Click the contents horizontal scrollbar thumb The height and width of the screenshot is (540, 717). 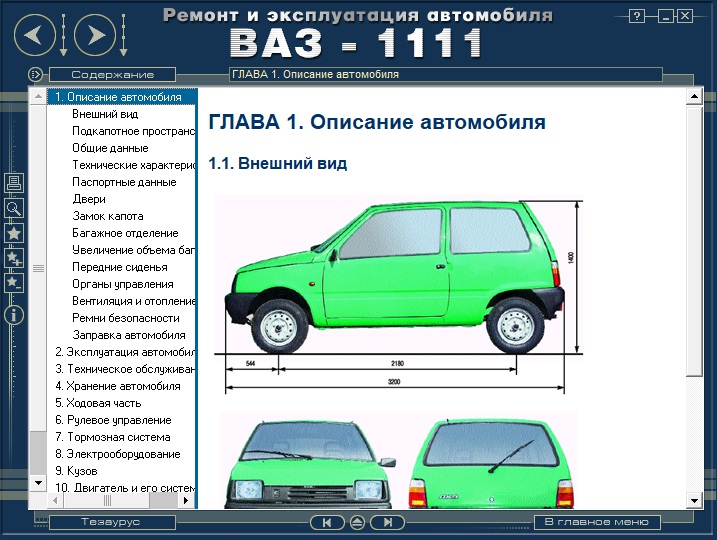point(107,501)
